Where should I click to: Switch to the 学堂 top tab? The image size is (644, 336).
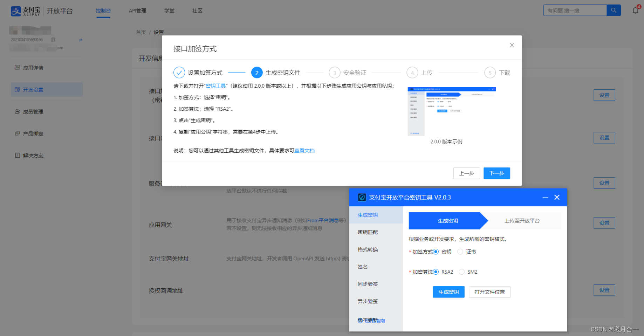pyautogui.click(x=169, y=11)
